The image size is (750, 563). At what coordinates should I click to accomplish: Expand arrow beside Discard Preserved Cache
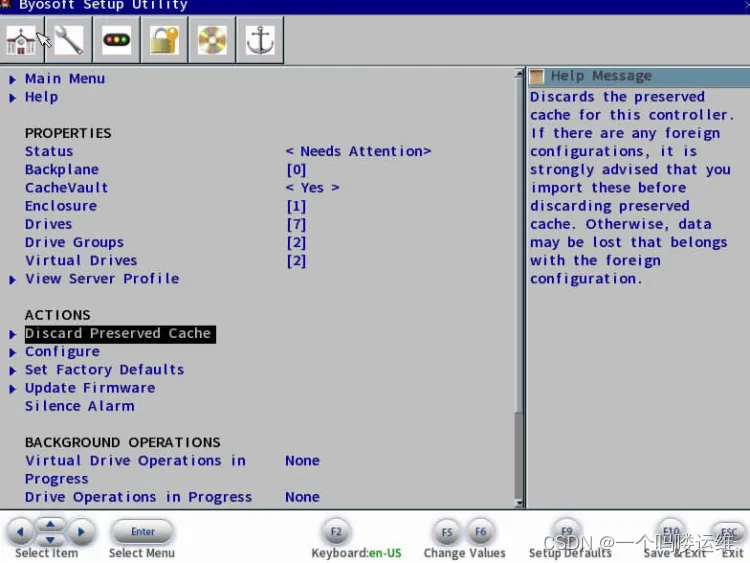tap(12, 334)
